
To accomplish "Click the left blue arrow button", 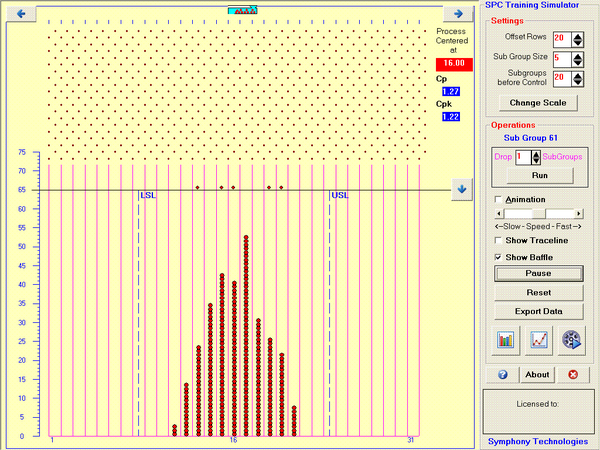I will click(21, 14).
